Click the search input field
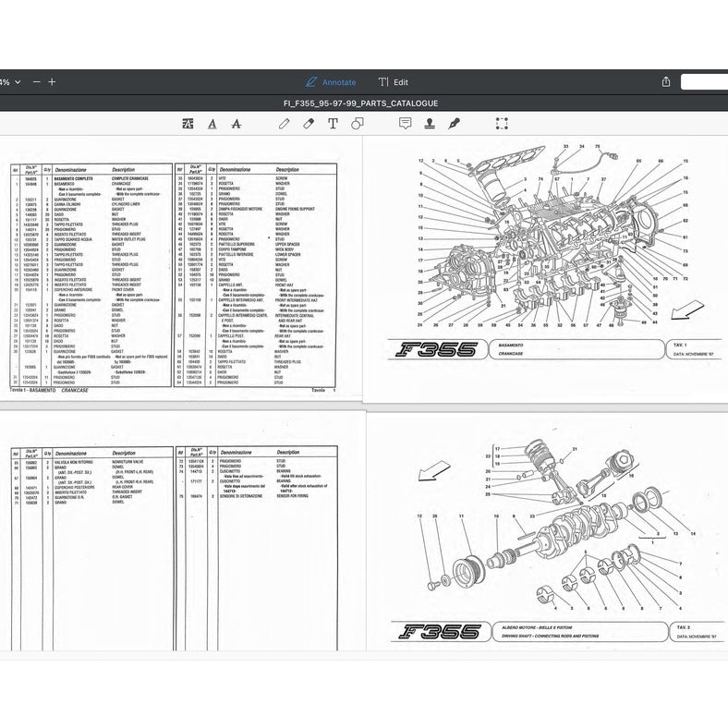This screenshot has height=728, width=728. [704, 82]
